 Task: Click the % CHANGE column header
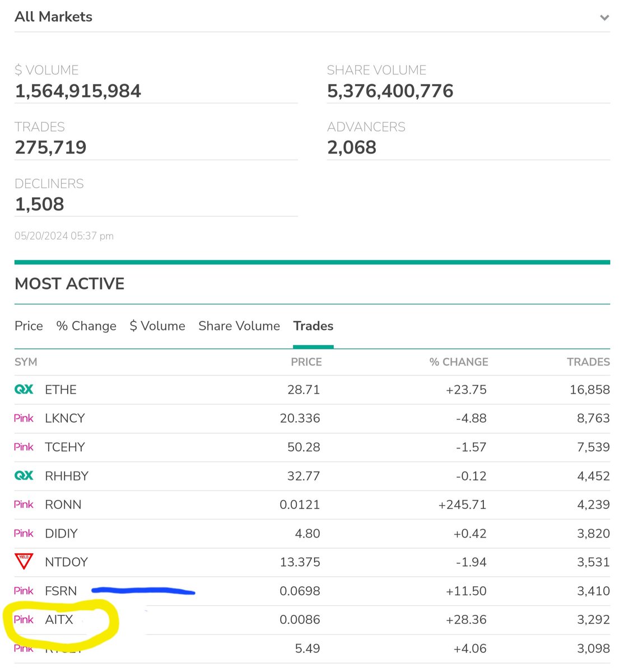[x=459, y=362]
